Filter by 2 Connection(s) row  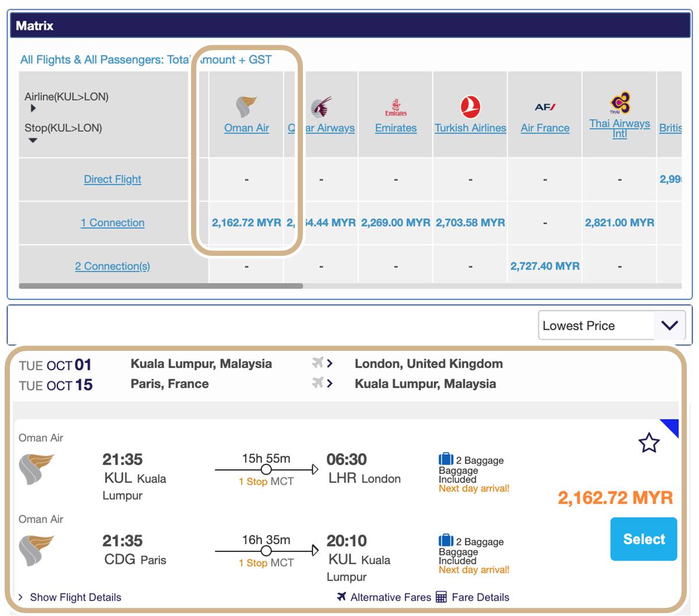pos(112,266)
